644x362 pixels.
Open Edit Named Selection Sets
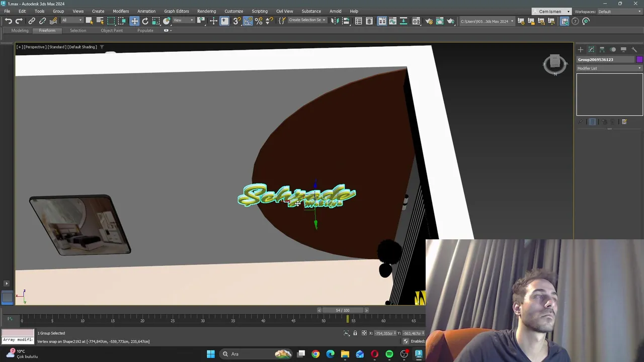[x=282, y=21]
